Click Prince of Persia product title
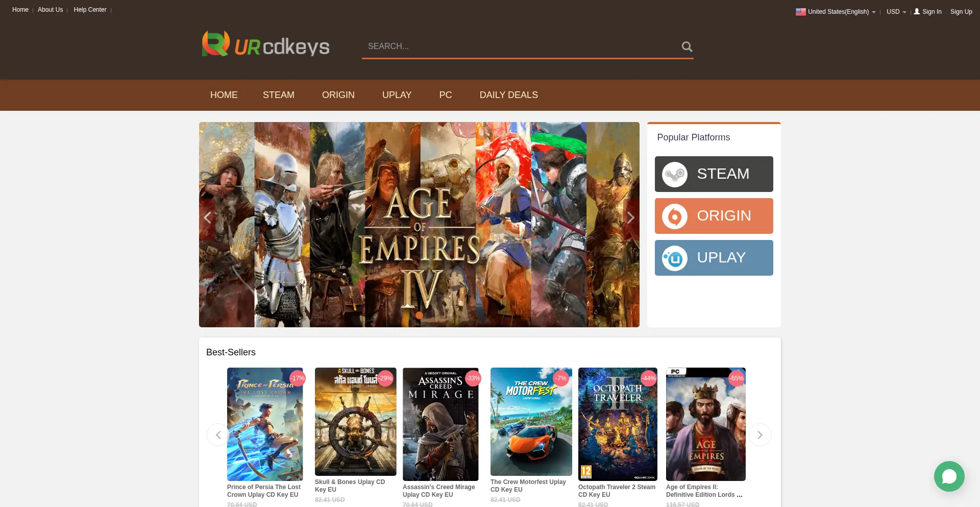 tap(264, 491)
